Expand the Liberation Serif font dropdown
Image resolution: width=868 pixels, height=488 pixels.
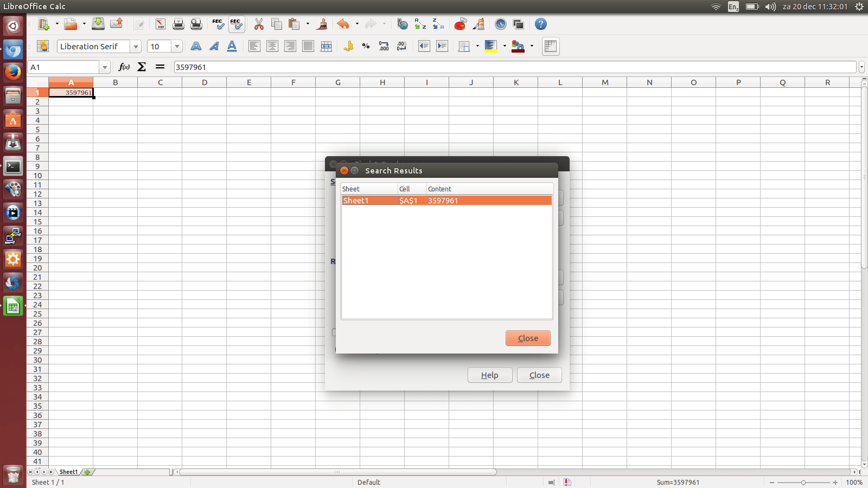pos(136,47)
